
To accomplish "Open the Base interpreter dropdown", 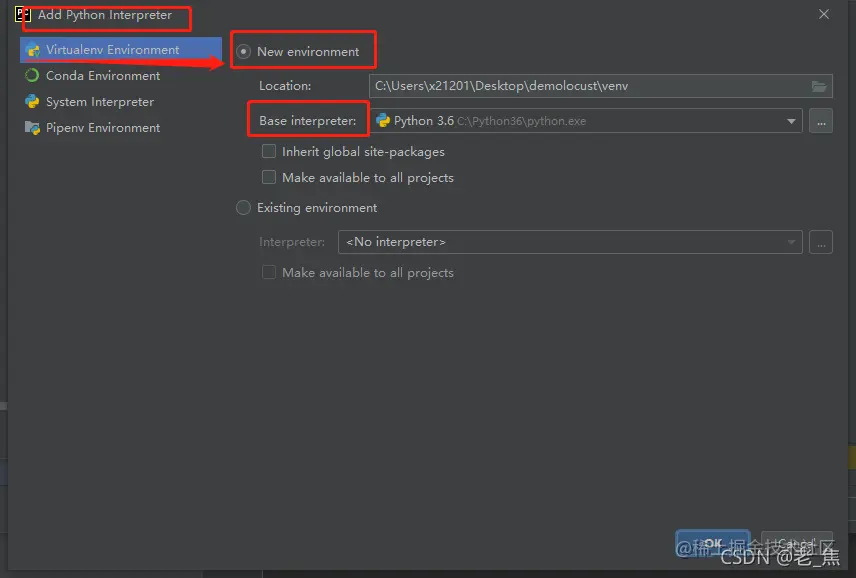I will (x=586, y=121).
